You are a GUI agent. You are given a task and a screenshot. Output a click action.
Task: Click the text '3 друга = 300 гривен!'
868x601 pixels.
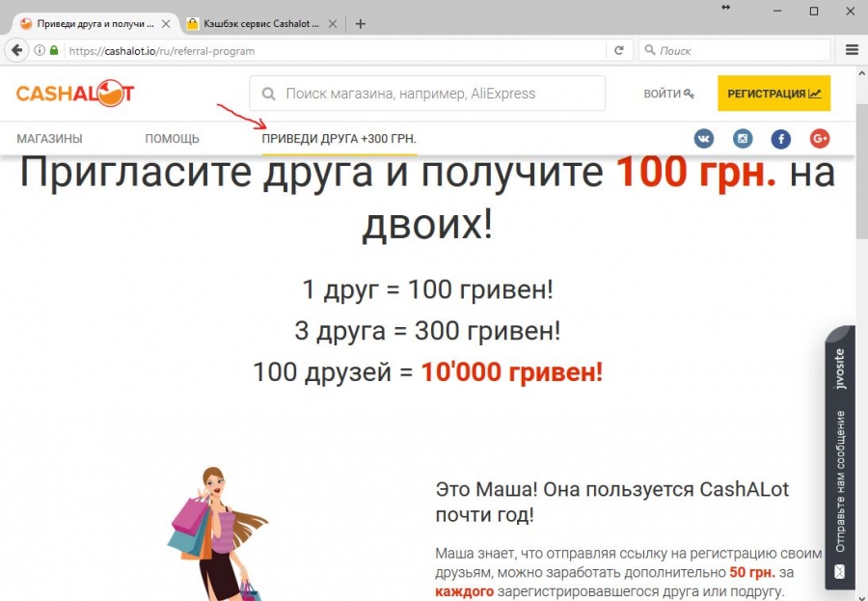pyautogui.click(x=428, y=331)
